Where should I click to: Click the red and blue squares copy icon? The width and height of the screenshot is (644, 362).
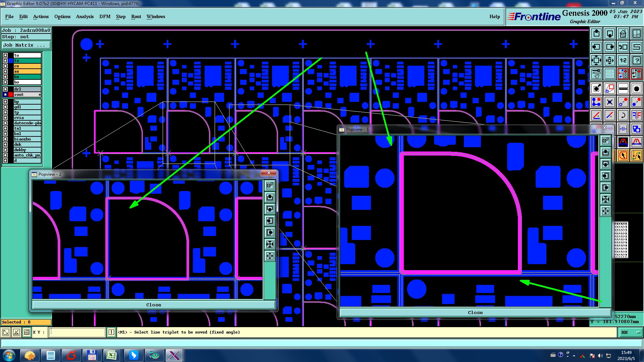[x=610, y=88]
